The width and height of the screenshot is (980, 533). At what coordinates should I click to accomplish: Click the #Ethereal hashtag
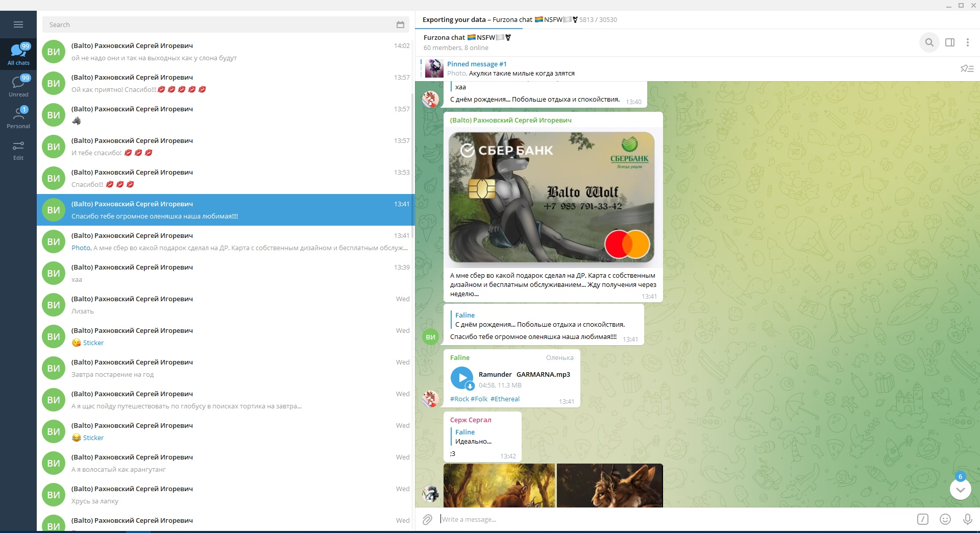click(505, 399)
